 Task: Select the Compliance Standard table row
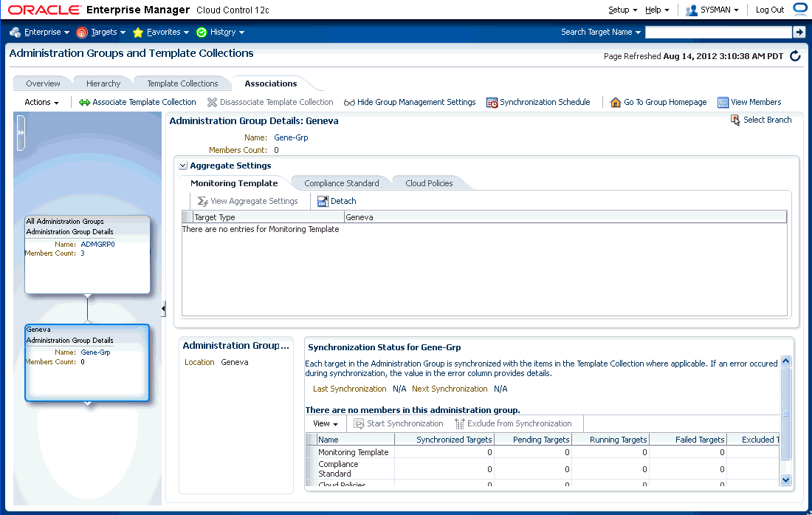coord(543,469)
